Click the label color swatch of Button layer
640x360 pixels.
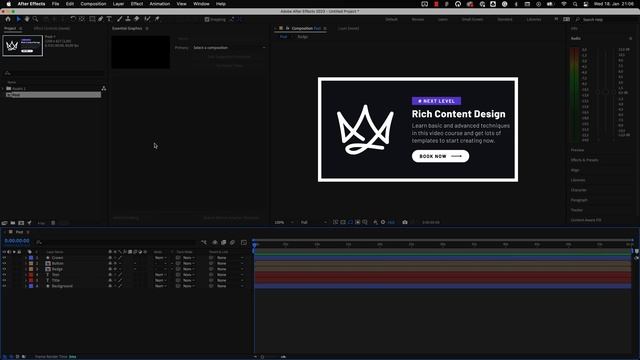pos(31,264)
